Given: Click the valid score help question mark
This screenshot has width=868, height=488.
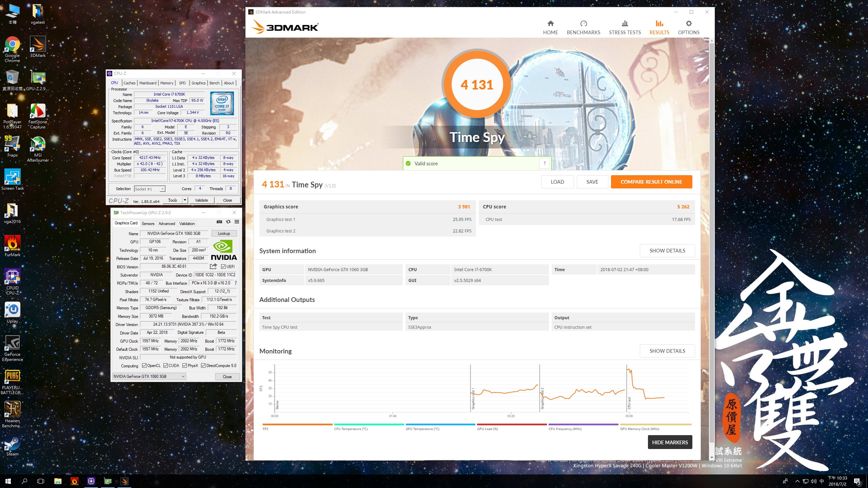Looking at the screenshot, I should point(545,163).
